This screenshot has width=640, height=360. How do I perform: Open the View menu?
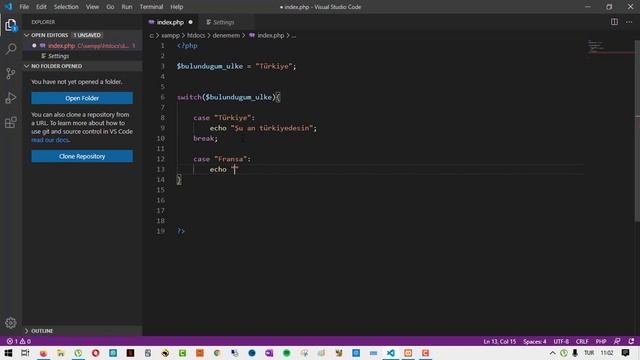click(92, 7)
